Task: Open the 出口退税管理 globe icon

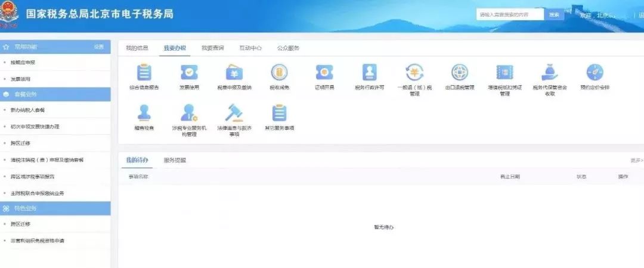Action: coord(460,72)
